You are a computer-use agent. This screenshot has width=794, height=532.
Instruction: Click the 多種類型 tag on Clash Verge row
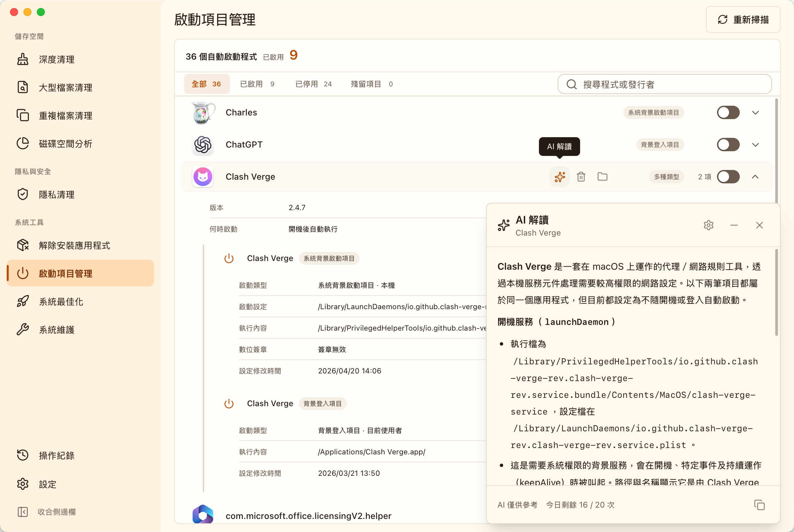(666, 177)
